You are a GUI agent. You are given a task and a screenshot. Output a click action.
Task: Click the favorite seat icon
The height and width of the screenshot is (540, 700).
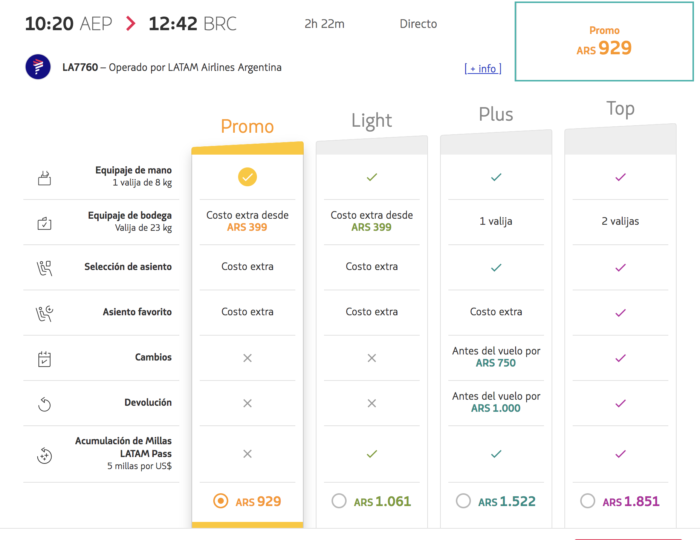click(x=45, y=312)
